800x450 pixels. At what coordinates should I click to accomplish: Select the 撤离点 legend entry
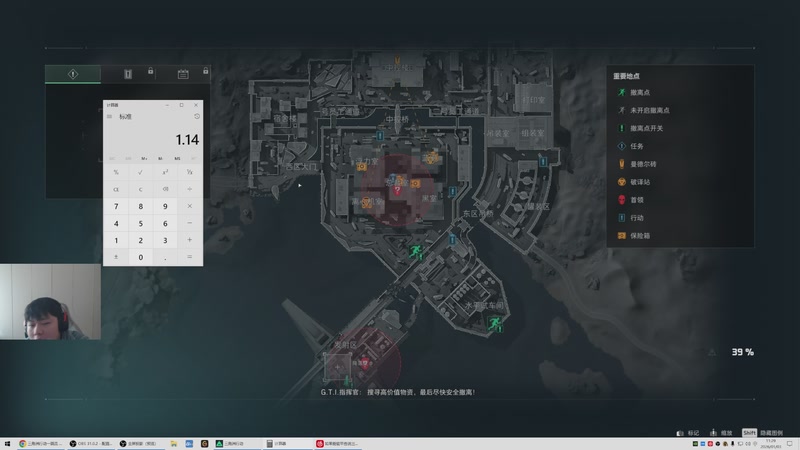tap(635, 92)
